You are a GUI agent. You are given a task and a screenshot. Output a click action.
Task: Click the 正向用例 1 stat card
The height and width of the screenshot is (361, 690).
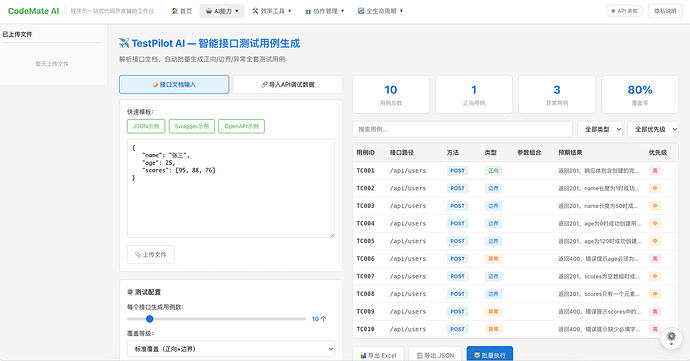[x=474, y=94]
